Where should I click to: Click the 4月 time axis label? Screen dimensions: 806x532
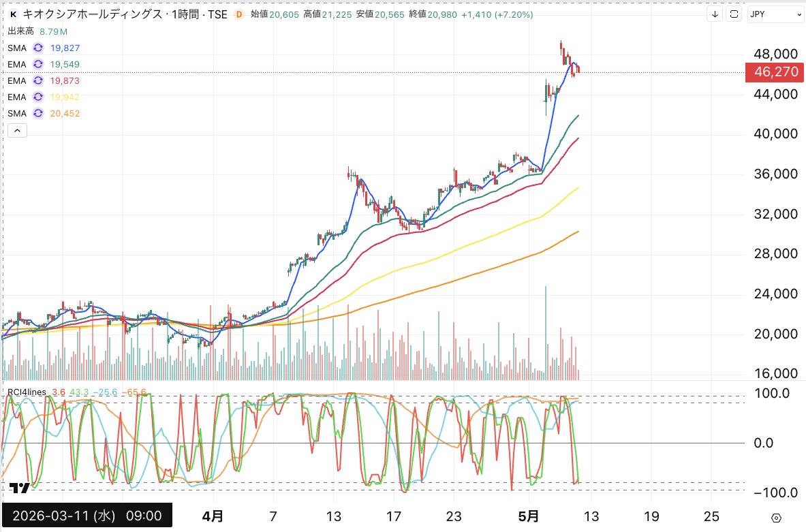[x=213, y=516]
